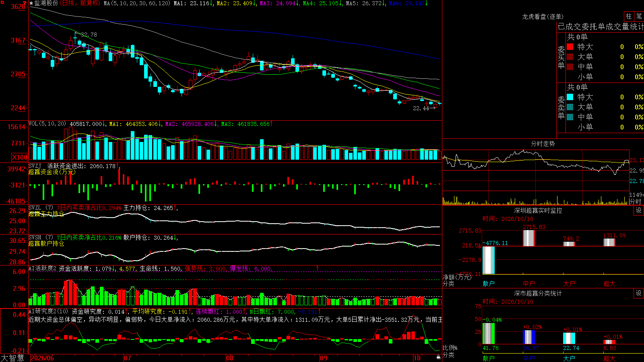Select the 龙虎看盘(逐单) panel title

[543, 16]
